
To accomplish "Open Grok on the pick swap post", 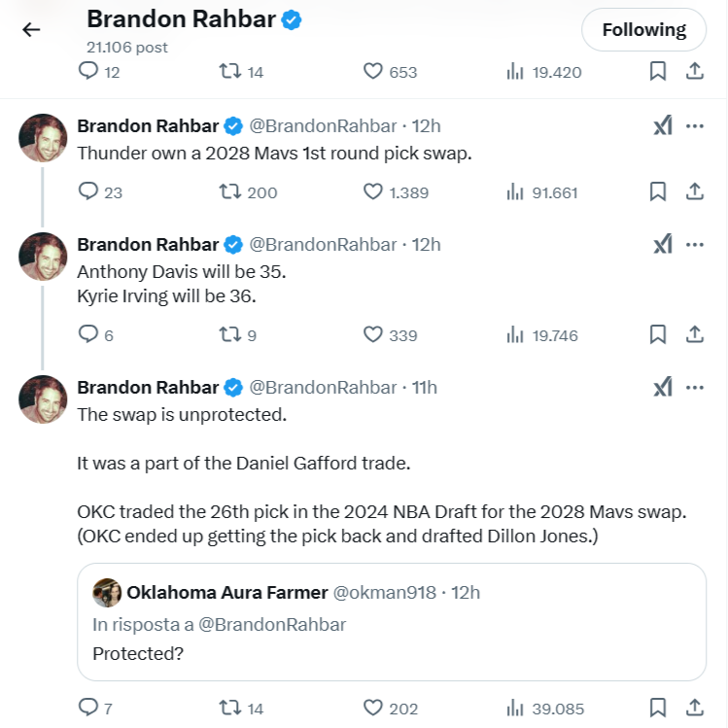I will click(x=662, y=125).
